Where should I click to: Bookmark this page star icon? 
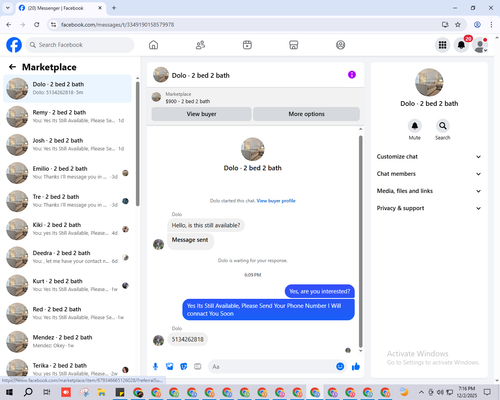click(458, 24)
